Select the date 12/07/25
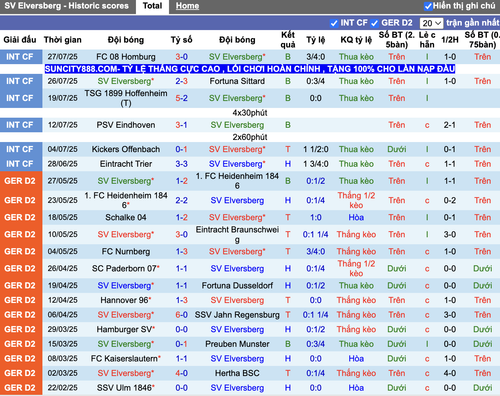 point(62,125)
